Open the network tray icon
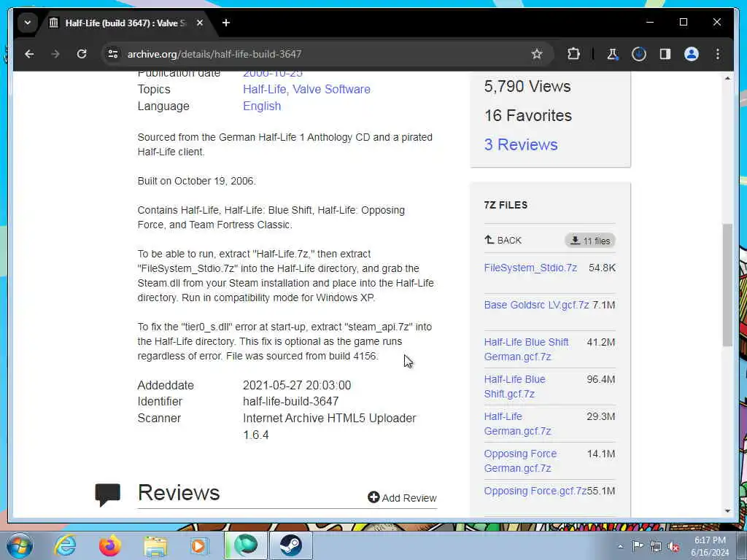 (656, 547)
